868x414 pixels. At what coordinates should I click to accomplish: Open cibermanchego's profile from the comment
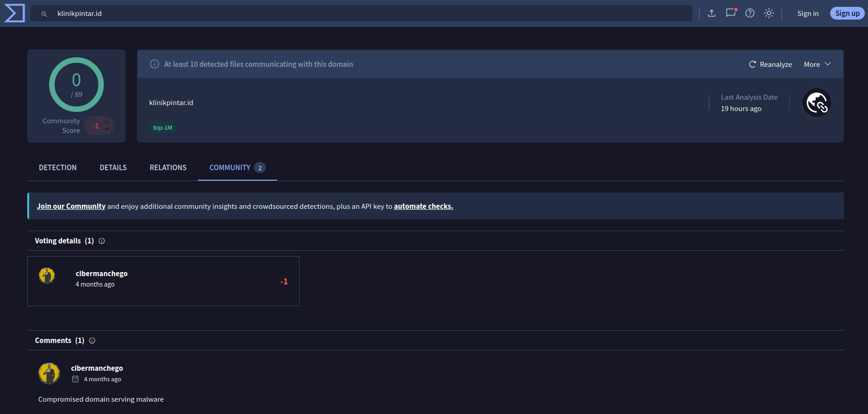tap(97, 368)
